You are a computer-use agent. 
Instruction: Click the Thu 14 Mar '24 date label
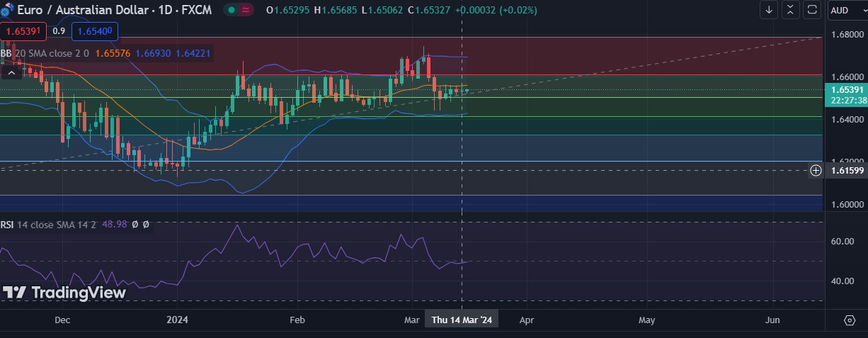click(x=462, y=320)
